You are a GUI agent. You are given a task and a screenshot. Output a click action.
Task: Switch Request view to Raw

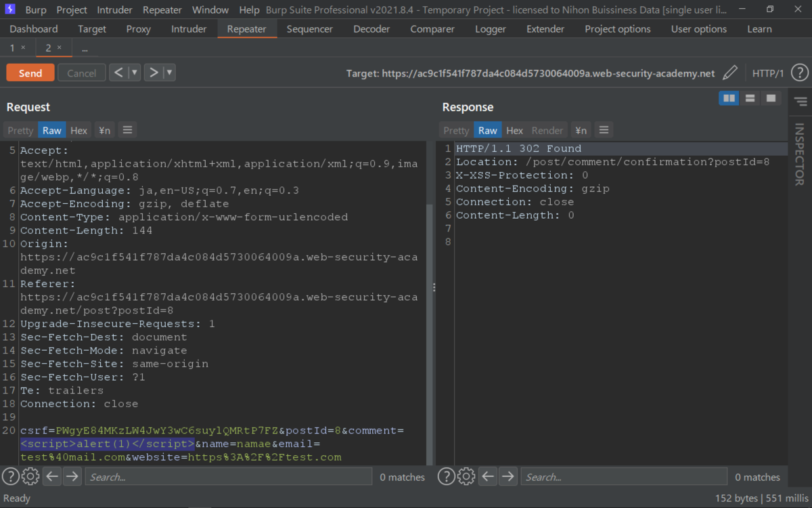point(52,130)
